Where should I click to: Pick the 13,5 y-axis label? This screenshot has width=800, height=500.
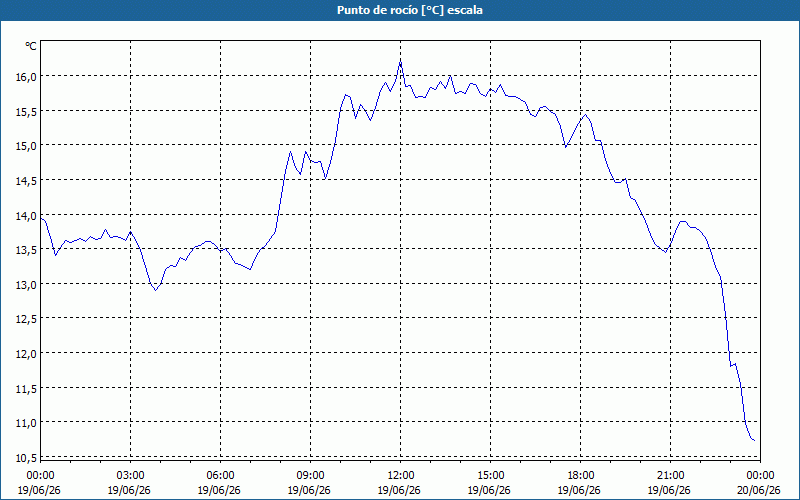tap(27, 250)
